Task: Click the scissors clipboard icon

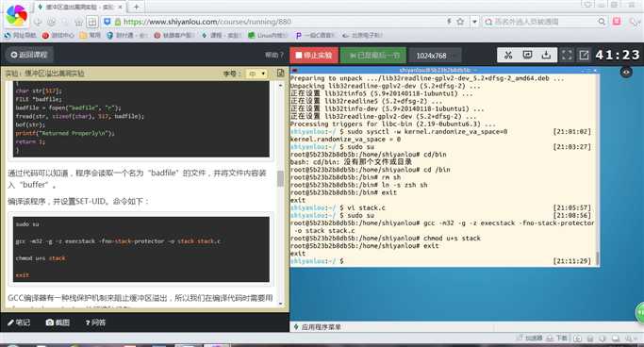Action: click(x=508, y=55)
